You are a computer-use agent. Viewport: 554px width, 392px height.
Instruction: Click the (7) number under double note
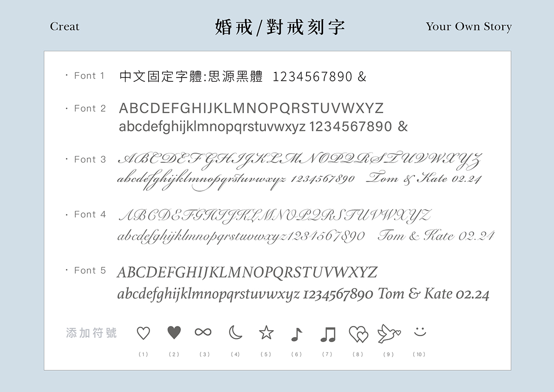tap(327, 354)
